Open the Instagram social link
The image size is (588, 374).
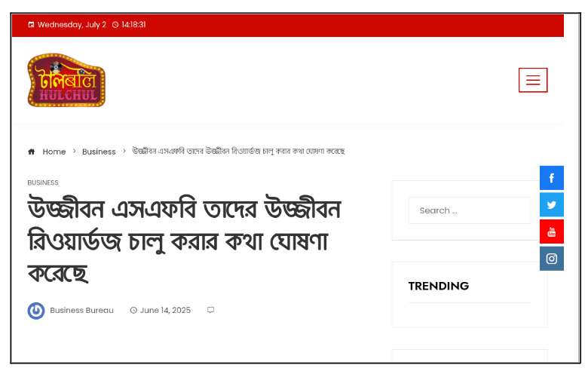[551, 259]
